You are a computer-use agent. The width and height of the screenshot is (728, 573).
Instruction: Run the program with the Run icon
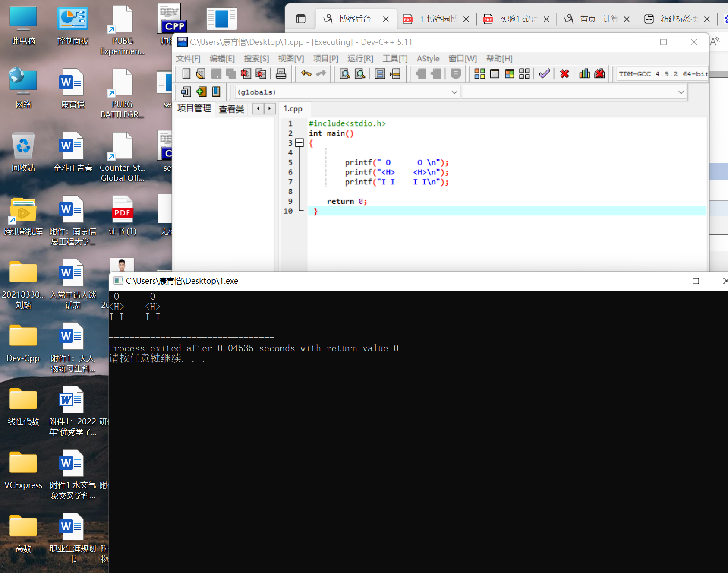tap(495, 74)
